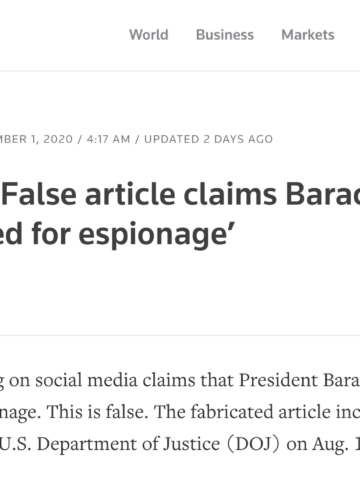Click the word 'article' in the headline
Image resolution: width=360 pixels, height=504 pixels.
[x=130, y=195]
